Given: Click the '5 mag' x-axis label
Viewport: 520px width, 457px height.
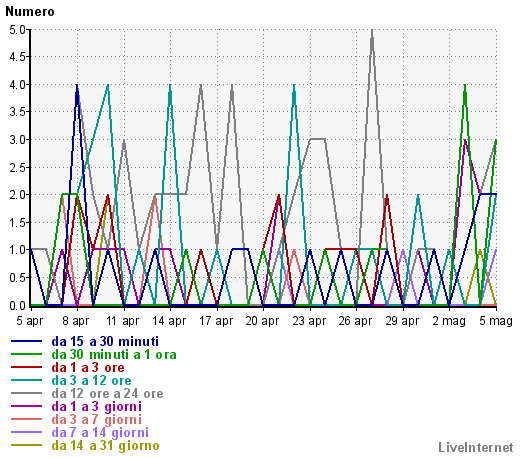Looking at the screenshot, I should pos(496,321).
